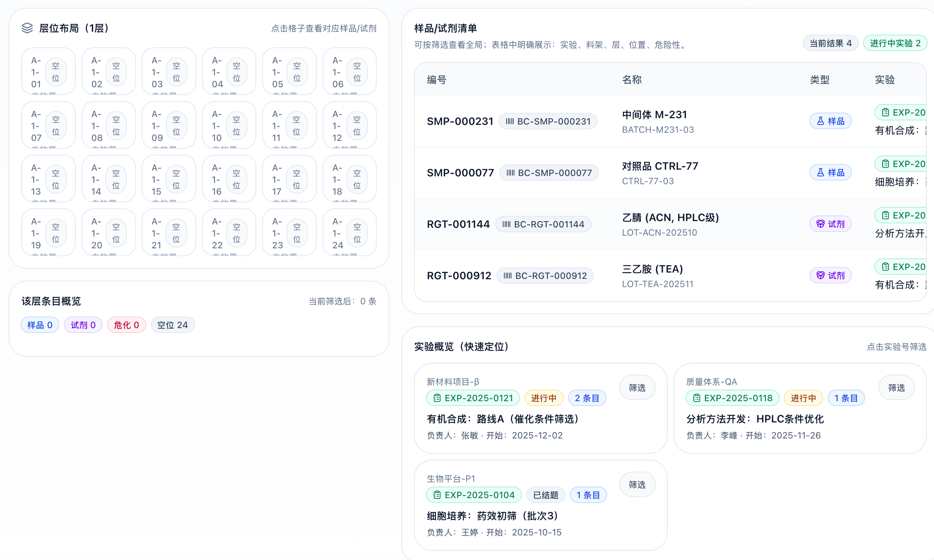934x560 pixels.
Task: Click 进行中 badge on EXP-2025-0118 card
Action: [x=803, y=398]
